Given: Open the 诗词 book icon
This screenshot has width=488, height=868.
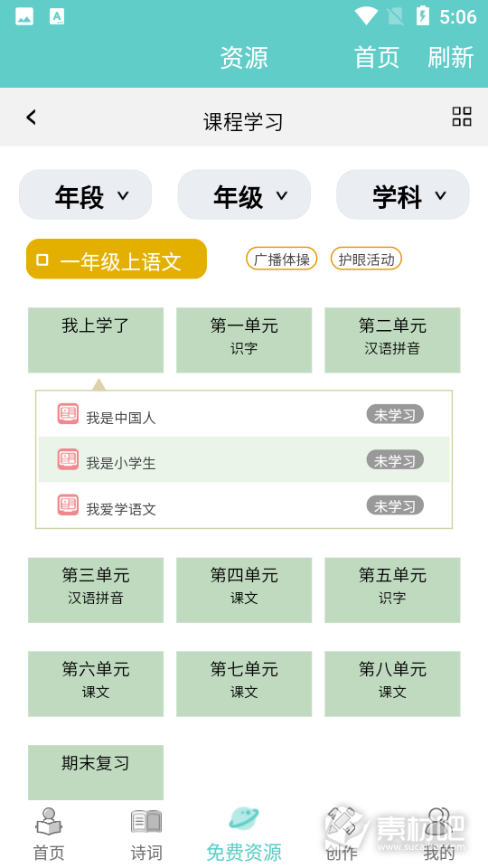Looking at the screenshot, I should tap(146, 822).
